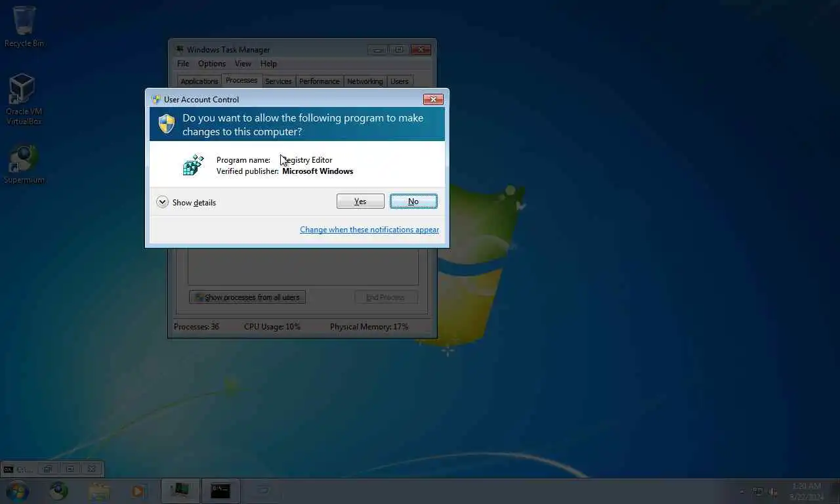Click the minimized Command Prompt icon above taskbar
Screen dimensions: 840x504
pos(8,469)
